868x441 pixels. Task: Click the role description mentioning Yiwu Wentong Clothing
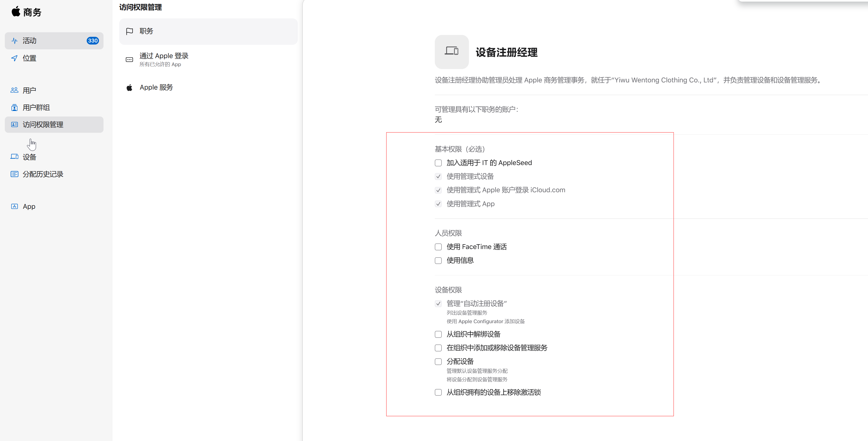[629, 80]
